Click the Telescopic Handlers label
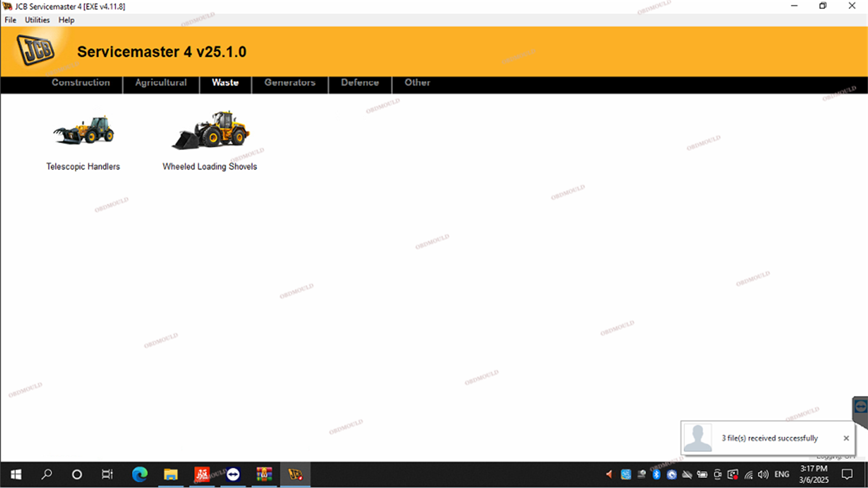 83,167
